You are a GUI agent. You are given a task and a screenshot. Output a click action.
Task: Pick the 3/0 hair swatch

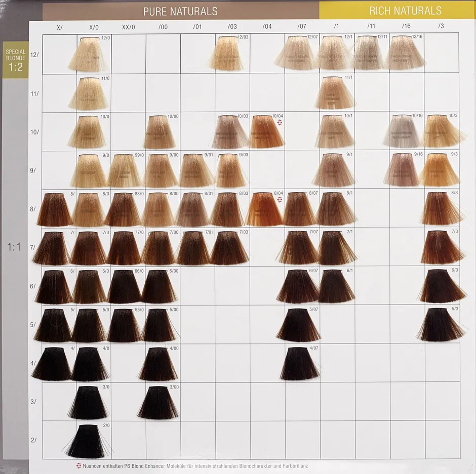89,403
